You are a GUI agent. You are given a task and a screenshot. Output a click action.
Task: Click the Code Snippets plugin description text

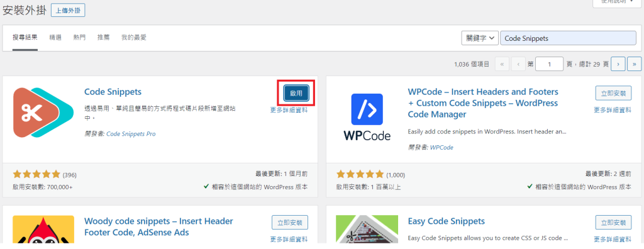pyautogui.click(x=160, y=113)
